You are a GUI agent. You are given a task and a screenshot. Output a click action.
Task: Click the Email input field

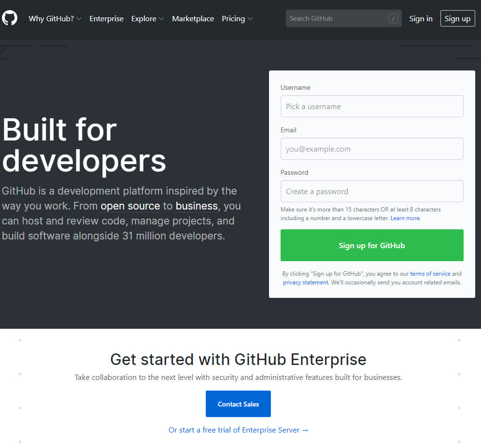coord(372,149)
